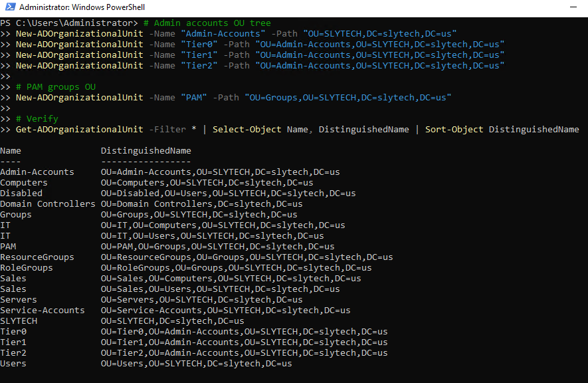The image size is (588, 383).
Task: Click the "# PAM groups OU" comment line
Action: pos(56,87)
